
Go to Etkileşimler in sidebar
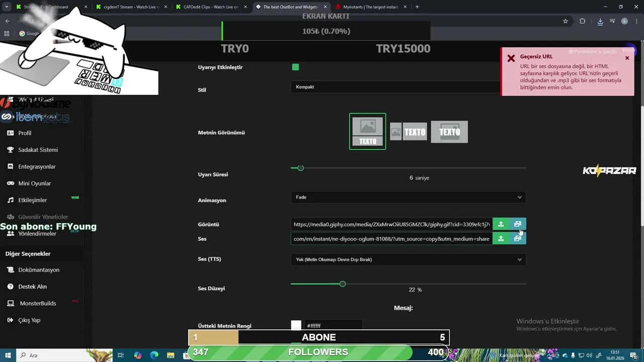[33, 200]
